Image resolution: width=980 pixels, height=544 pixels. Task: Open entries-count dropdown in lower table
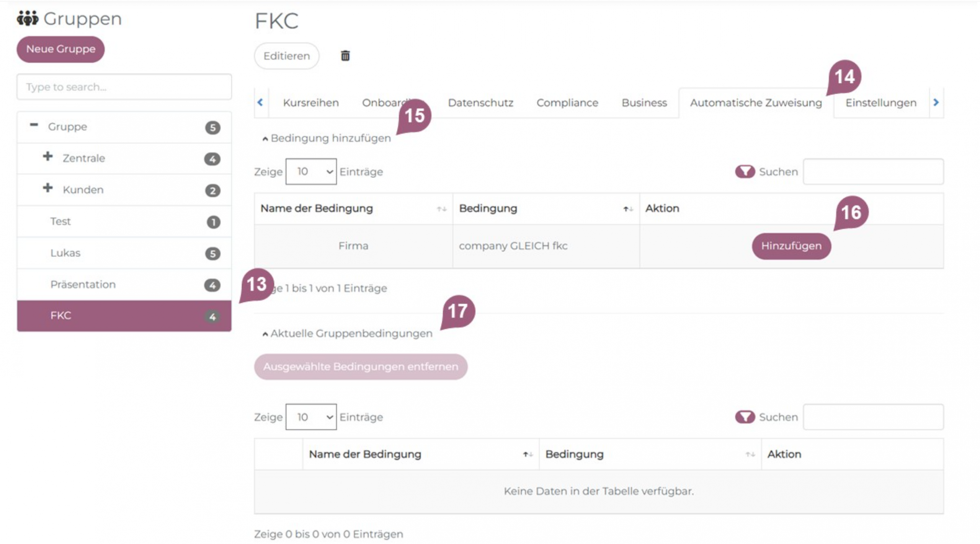click(311, 417)
